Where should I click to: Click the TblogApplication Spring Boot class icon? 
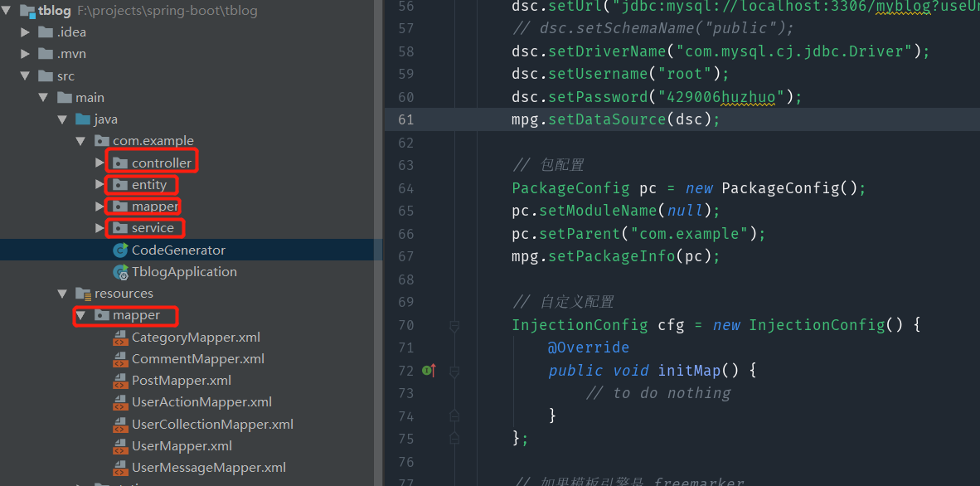120,271
